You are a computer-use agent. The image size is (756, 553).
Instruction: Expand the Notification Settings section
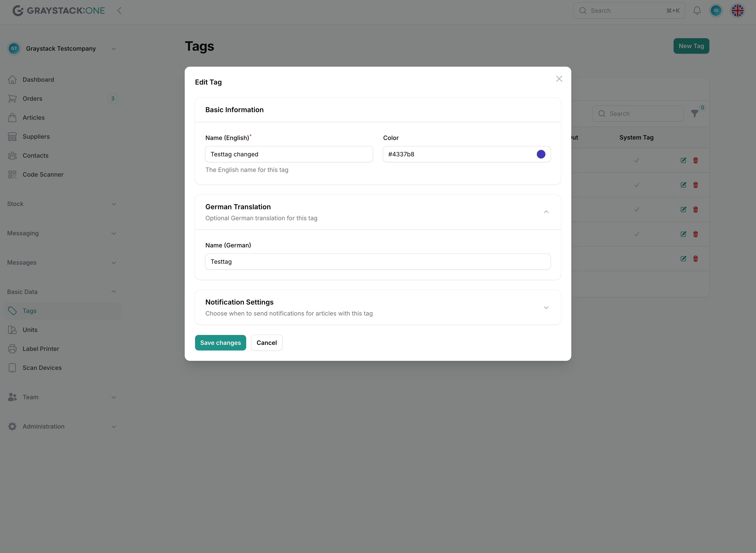click(x=546, y=308)
